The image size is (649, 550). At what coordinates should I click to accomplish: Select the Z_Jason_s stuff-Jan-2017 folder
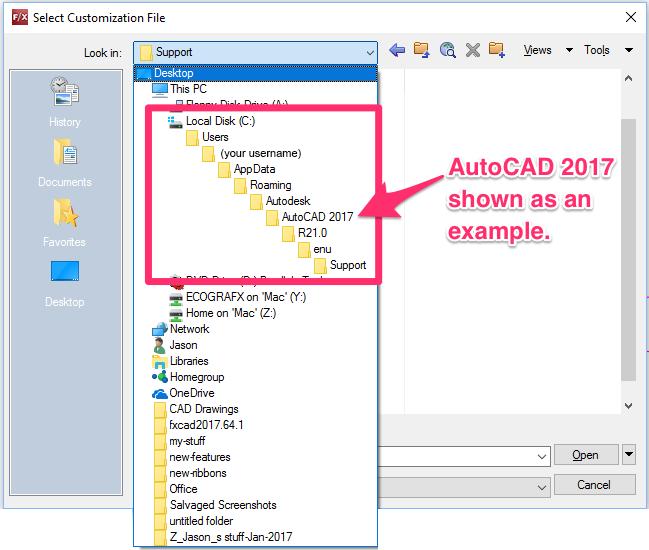223,537
